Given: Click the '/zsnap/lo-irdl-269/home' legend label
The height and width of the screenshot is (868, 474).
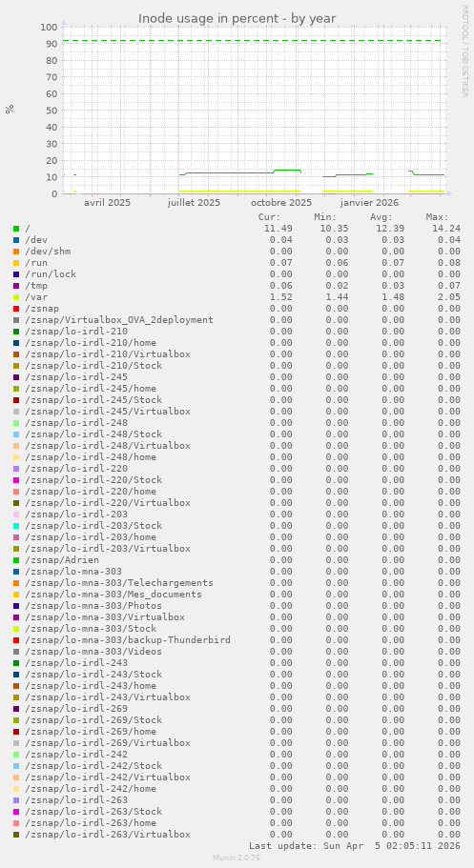Looking at the screenshot, I should click(91, 732).
